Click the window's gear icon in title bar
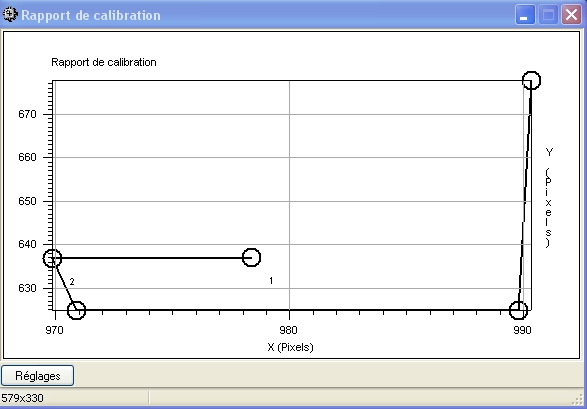587x409 pixels. coord(10,15)
